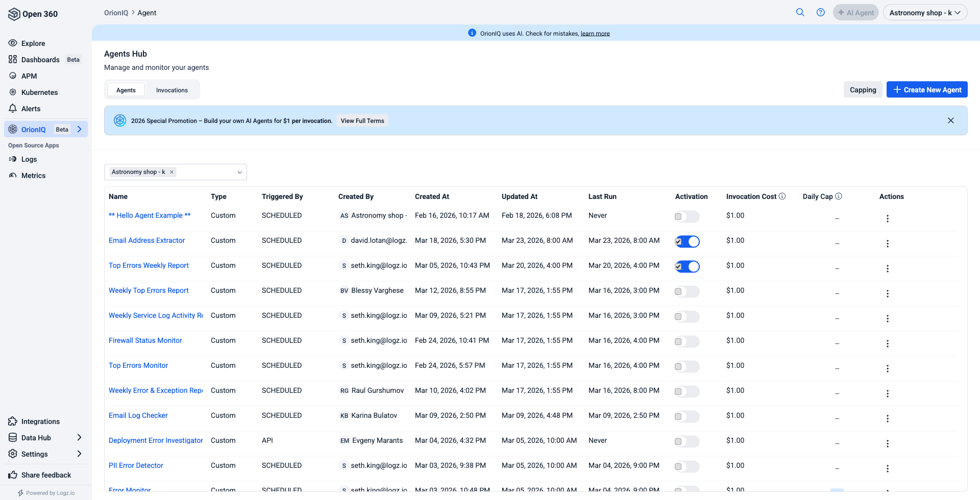Select the Agents tab

pyautogui.click(x=126, y=90)
